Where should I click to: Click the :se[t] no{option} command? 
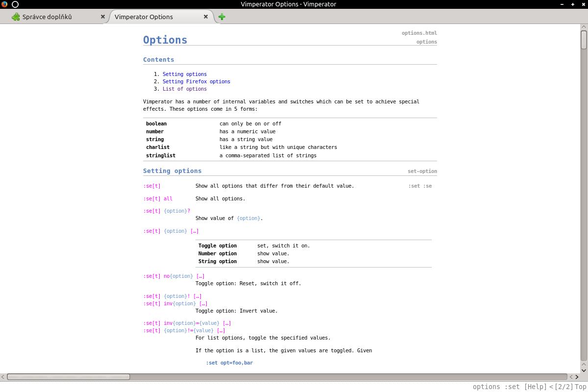(174, 276)
